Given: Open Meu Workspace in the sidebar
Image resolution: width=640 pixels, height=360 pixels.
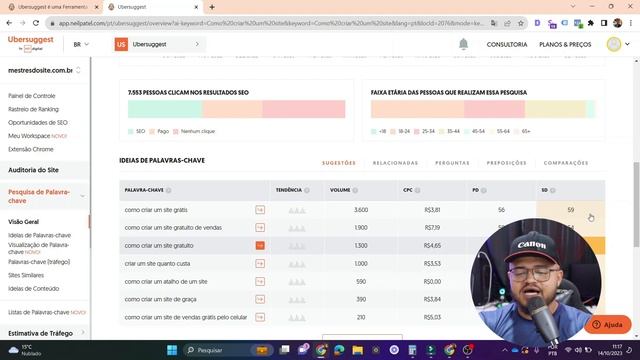Looking at the screenshot, I should (37, 136).
